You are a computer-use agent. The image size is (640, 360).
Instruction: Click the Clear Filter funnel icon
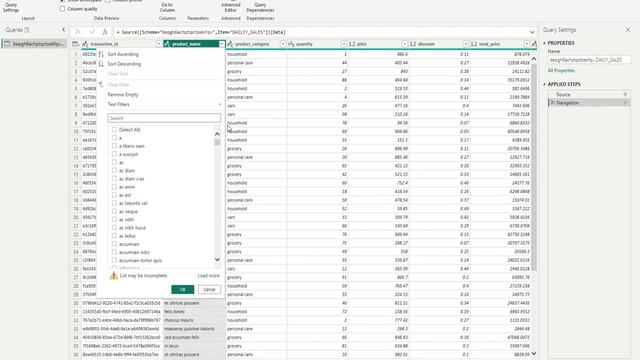101,84
